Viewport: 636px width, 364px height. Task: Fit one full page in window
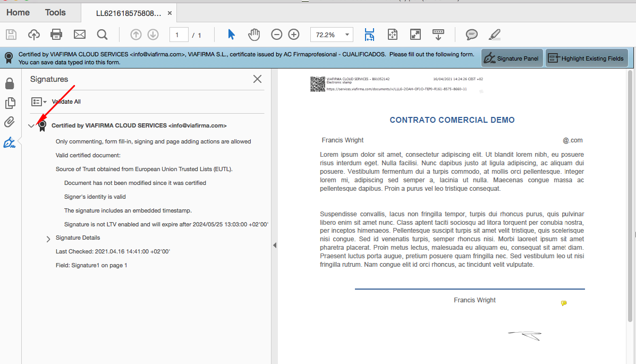(x=392, y=35)
